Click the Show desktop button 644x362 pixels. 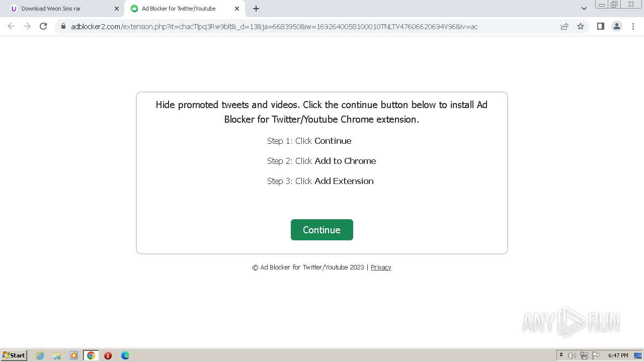[x=638, y=355]
